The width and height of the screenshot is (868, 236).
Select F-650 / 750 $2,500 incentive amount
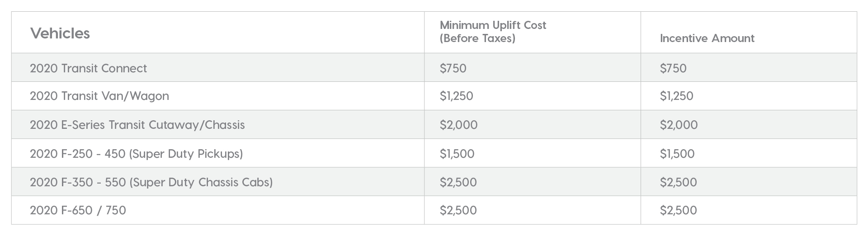(679, 210)
